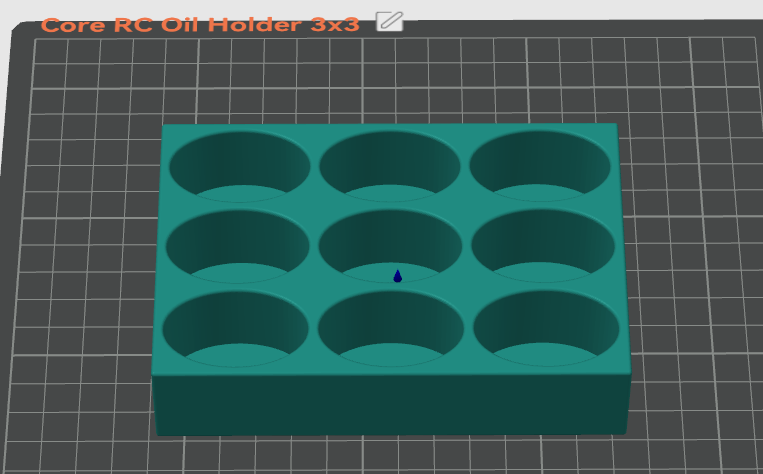
Task: Click the dark front face of the teal model
Action: [x=390, y=405]
